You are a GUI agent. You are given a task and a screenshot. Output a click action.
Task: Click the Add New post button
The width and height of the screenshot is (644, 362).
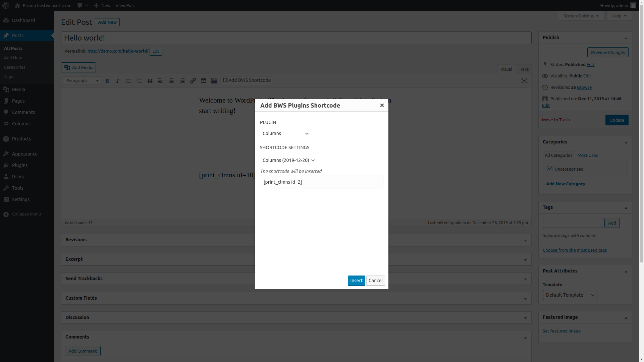coord(107,22)
